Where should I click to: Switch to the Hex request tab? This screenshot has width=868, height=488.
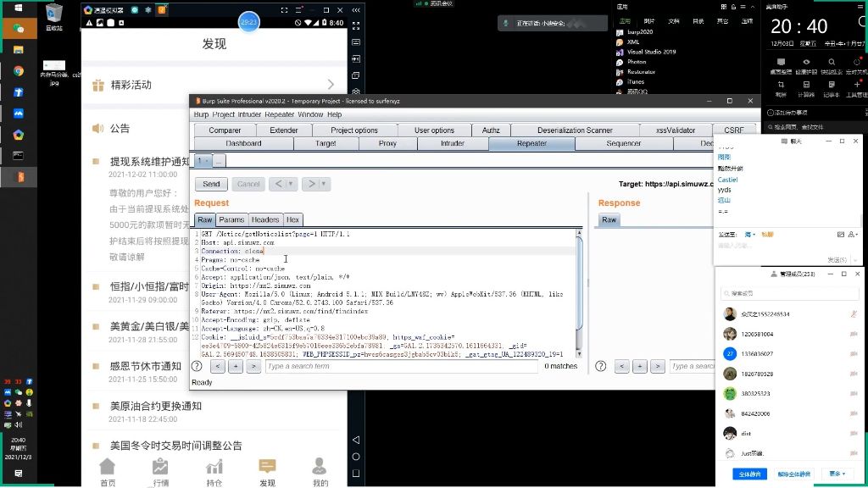tap(292, 219)
